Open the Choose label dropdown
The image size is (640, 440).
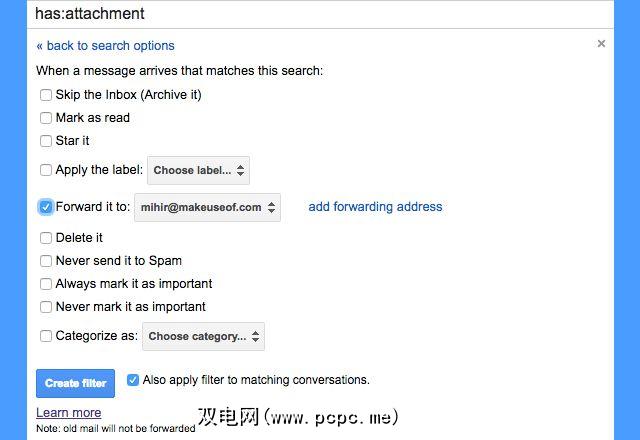point(199,170)
